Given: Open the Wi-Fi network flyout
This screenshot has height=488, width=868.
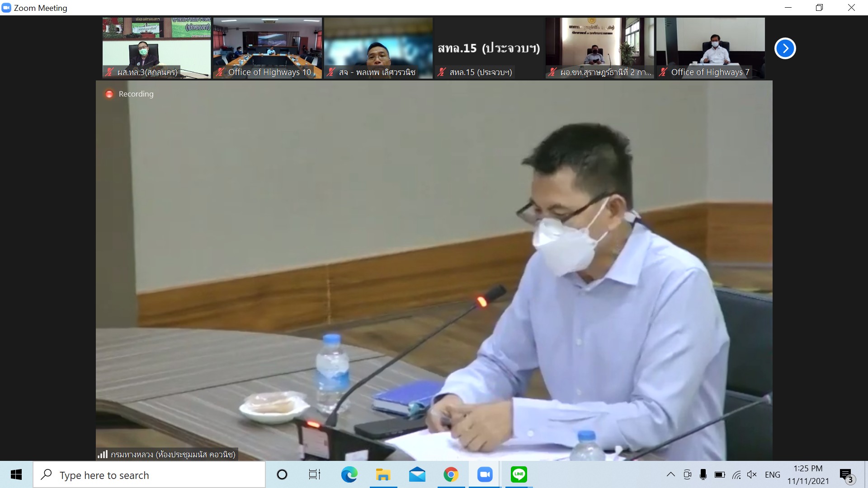Looking at the screenshot, I should click(x=736, y=474).
